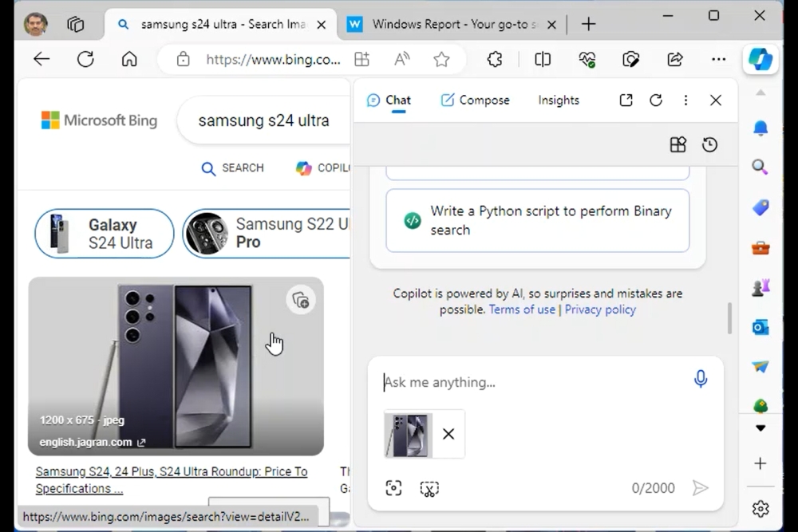Go back with the Back arrow
This screenshot has height=532, width=798.
(x=41, y=59)
